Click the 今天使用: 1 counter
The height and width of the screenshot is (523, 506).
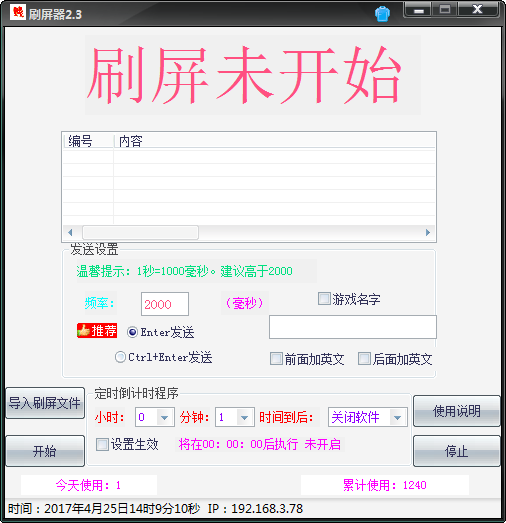coord(88,485)
